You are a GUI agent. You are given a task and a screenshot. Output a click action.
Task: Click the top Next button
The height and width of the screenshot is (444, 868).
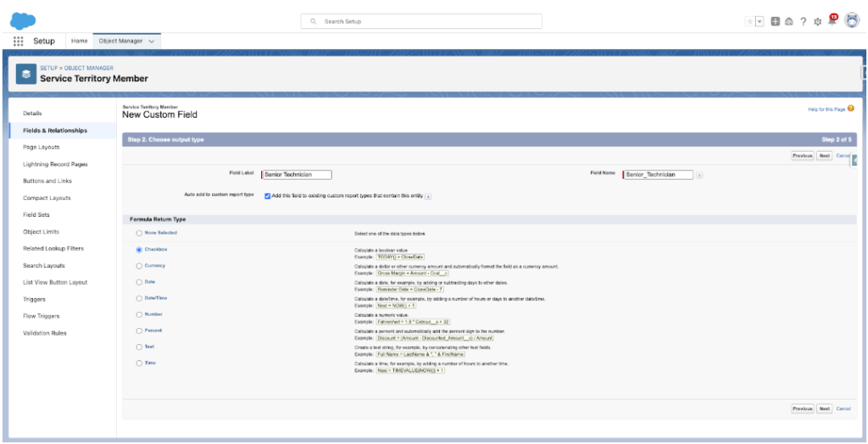[x=825, y=156]
